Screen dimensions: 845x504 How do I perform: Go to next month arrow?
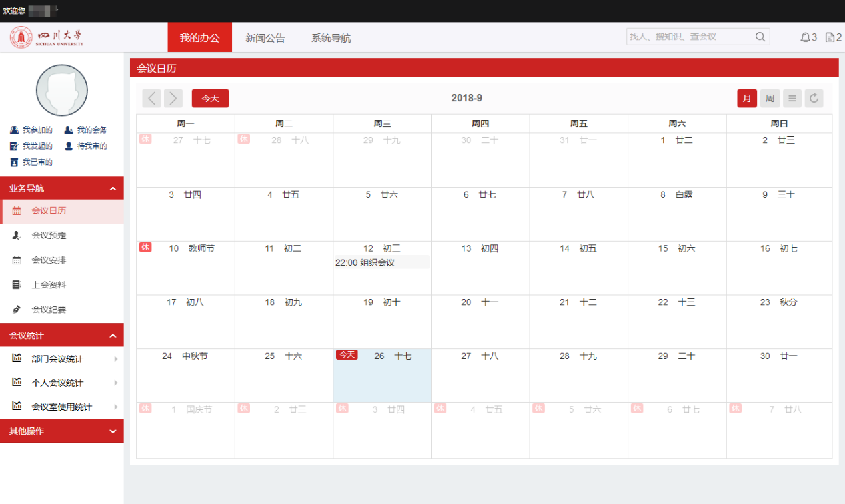pyautogui.click(x=173, y=99)
